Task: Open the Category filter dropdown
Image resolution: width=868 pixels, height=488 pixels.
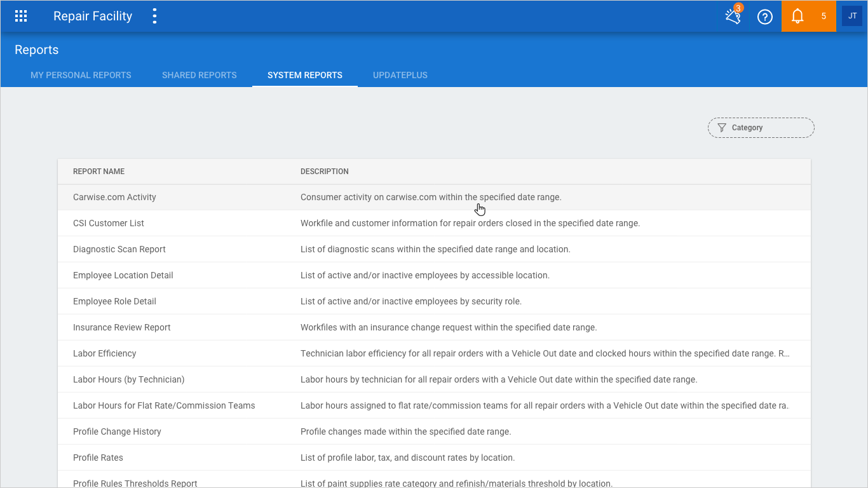Action: (761, 128)
